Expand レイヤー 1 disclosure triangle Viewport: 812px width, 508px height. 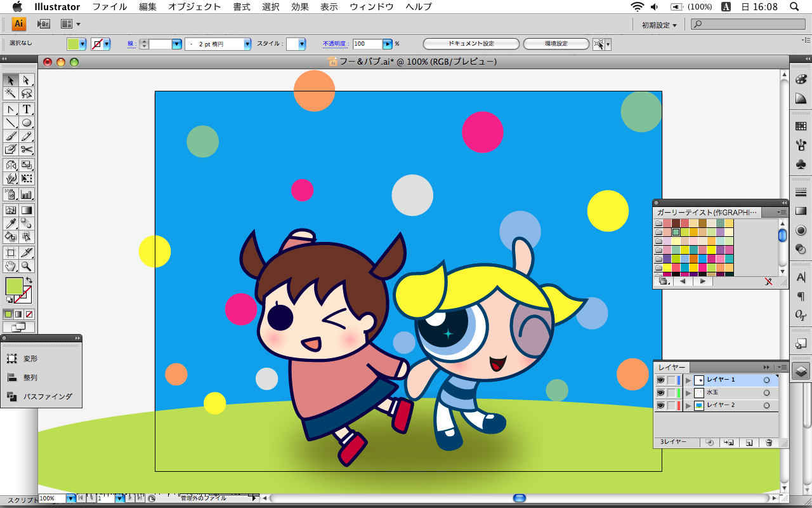688,380
